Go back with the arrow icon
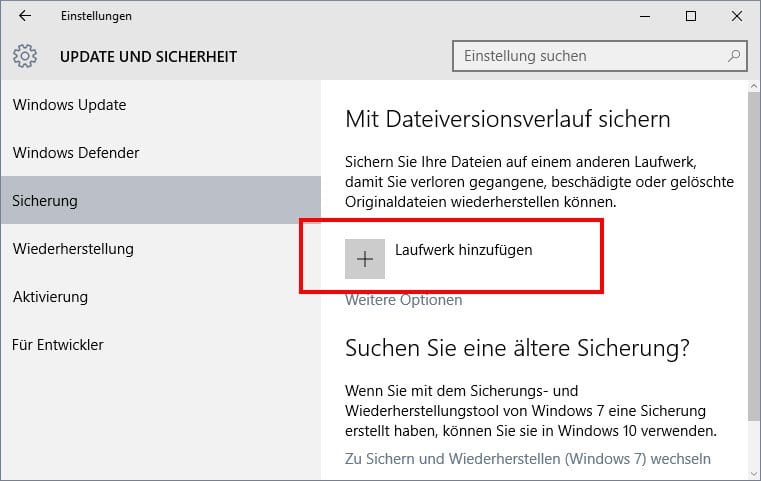 (x=25, y=16)
